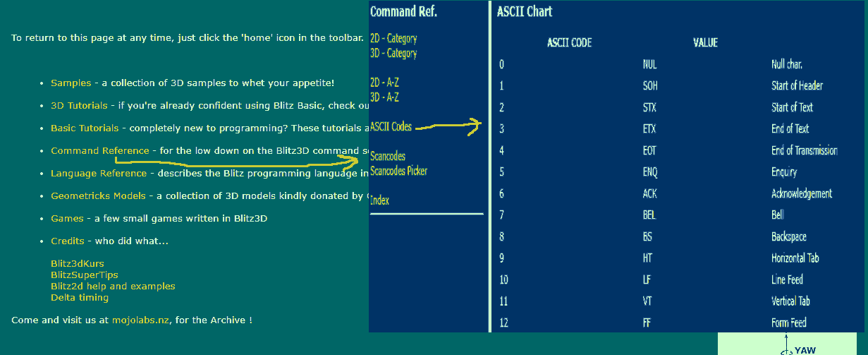Screen dimensions: 868x355
Task: Open the Credits link
Action: [x=67, y=241]
